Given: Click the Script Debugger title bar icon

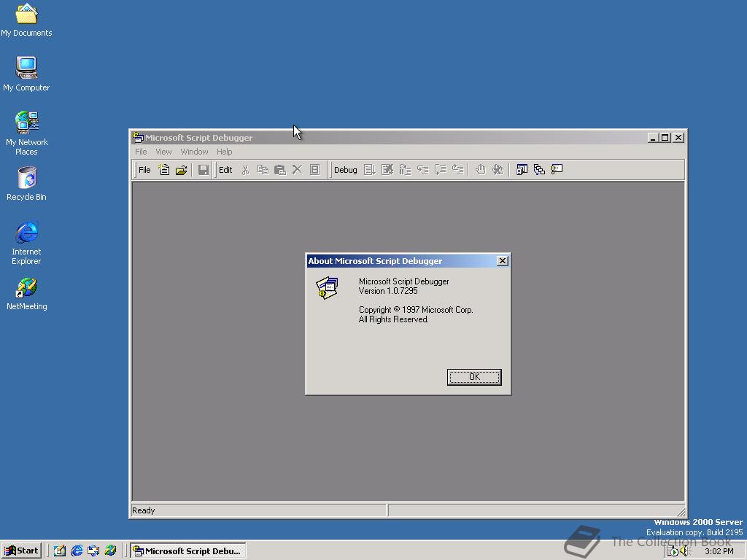Looking at the screenshot, I should click(x=138, y=138).
